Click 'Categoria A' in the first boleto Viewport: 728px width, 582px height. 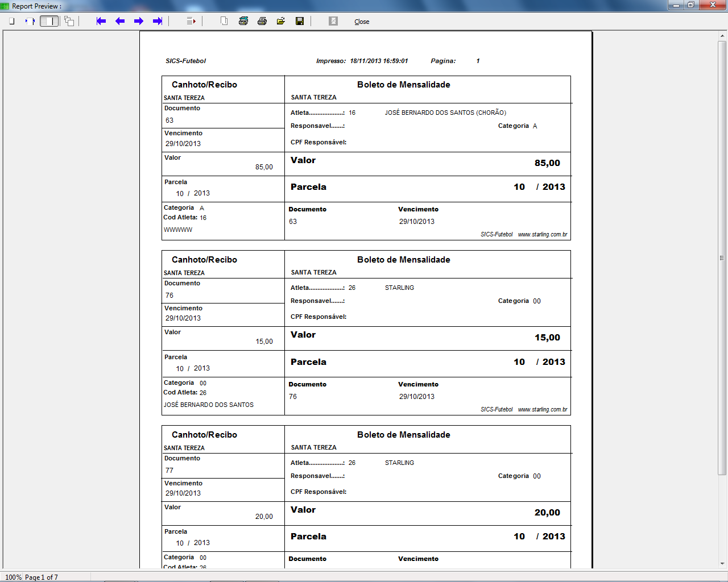[x=518, y=126]
